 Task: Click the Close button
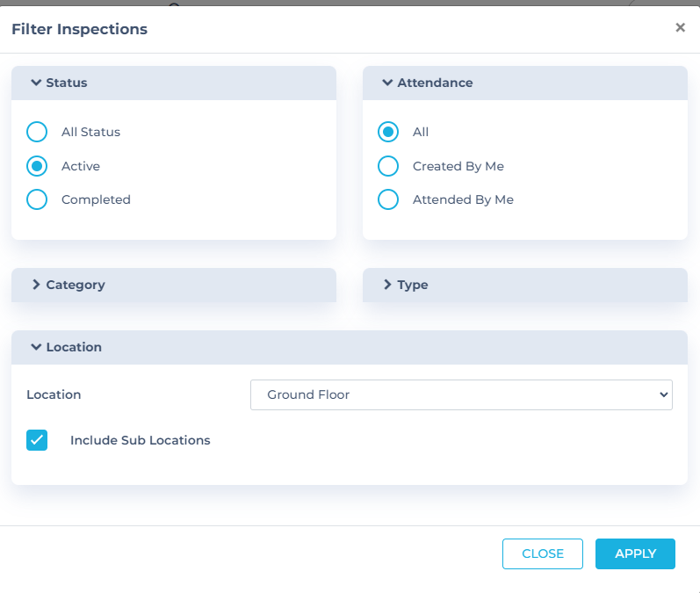[542, 553]
